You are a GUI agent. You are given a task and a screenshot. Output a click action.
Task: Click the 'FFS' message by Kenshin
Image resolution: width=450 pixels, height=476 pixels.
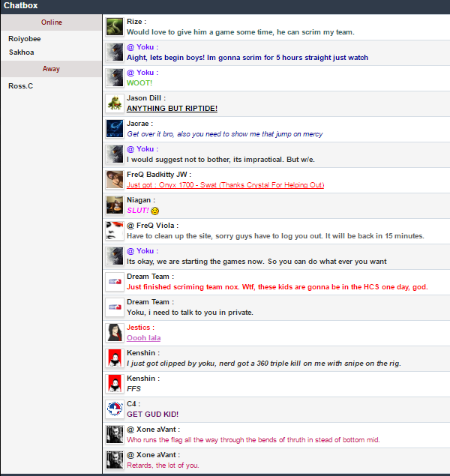(x=133, y=389)
